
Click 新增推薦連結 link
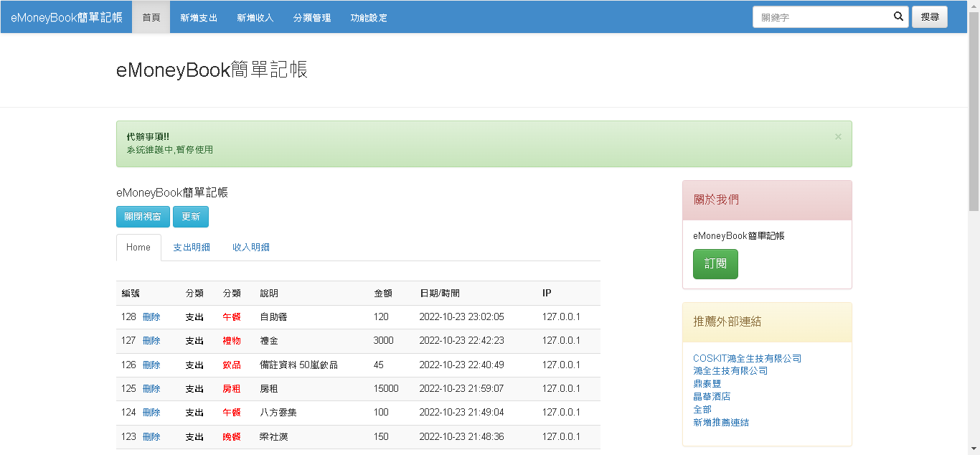pyautogui.click(x=721, y=423)
